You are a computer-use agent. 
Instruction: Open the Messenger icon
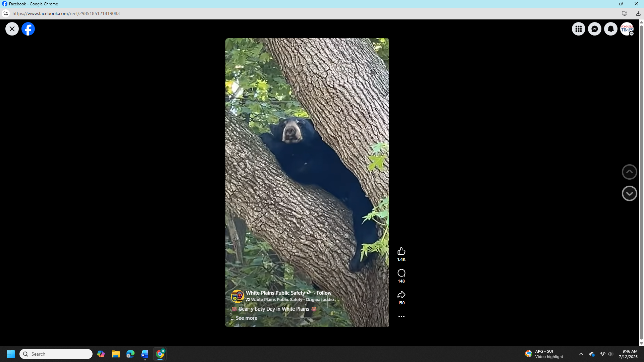pyautogui.click(x=595, y=29)
